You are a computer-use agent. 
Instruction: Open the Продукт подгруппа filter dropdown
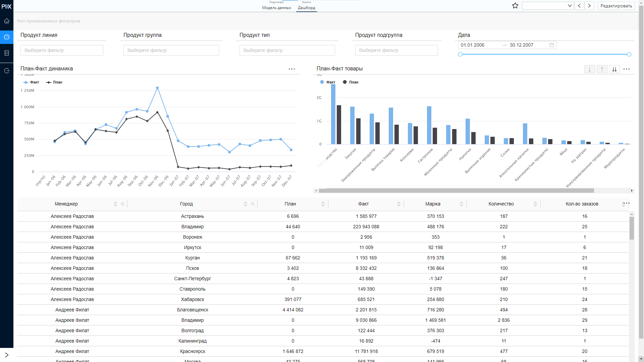coord(396,50)
